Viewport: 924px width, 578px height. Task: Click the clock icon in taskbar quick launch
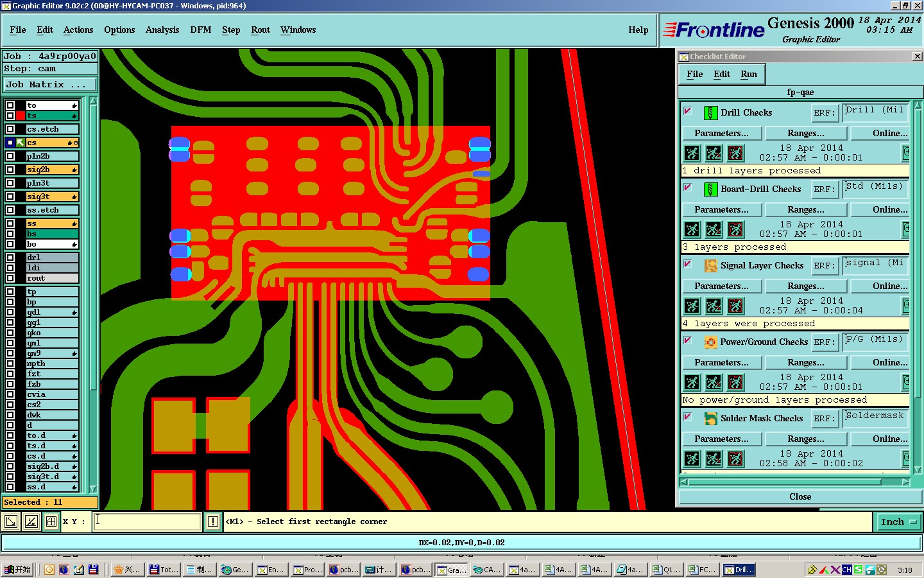(49, 570)
